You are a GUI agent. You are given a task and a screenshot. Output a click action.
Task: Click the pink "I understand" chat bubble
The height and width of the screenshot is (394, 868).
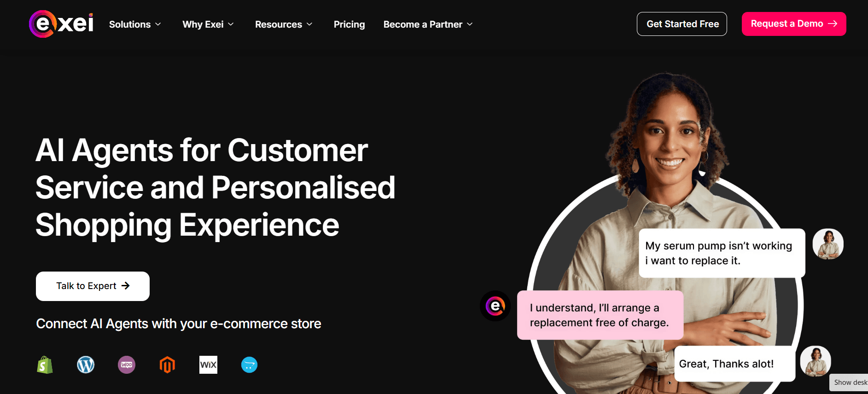coord(600,315)
